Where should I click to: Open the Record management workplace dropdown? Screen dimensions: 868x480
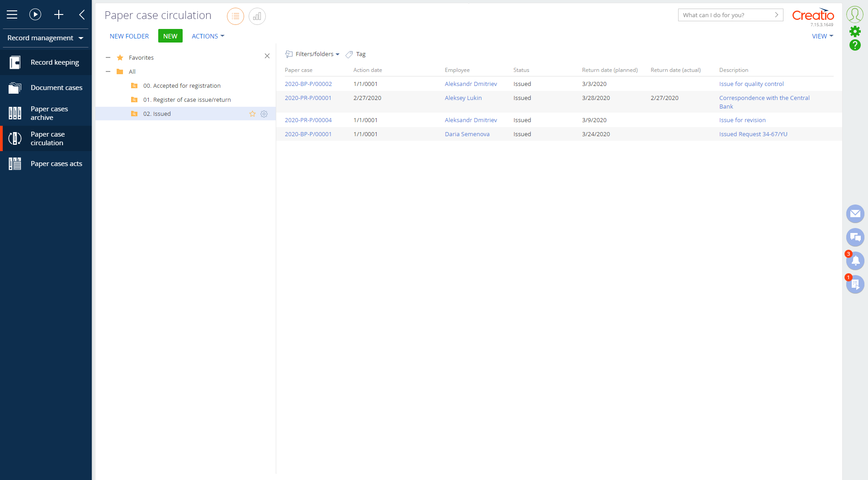tap(45, 38)
